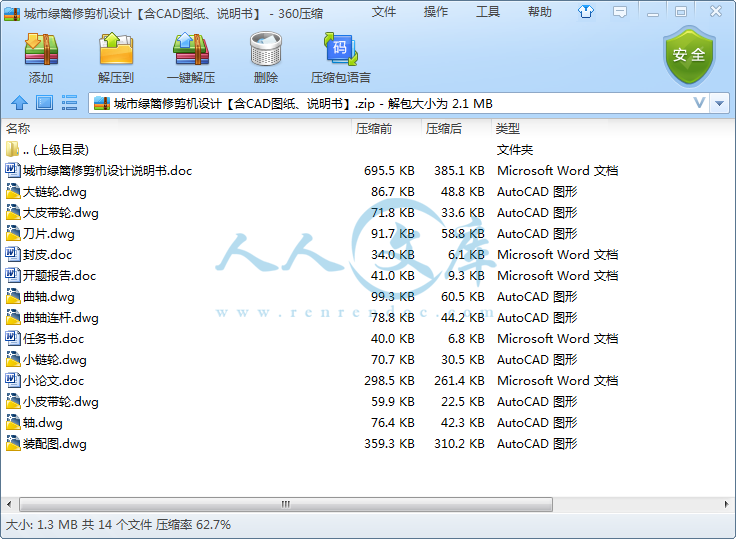
Task: Open the 文件 menu
Action: point(384,12)
